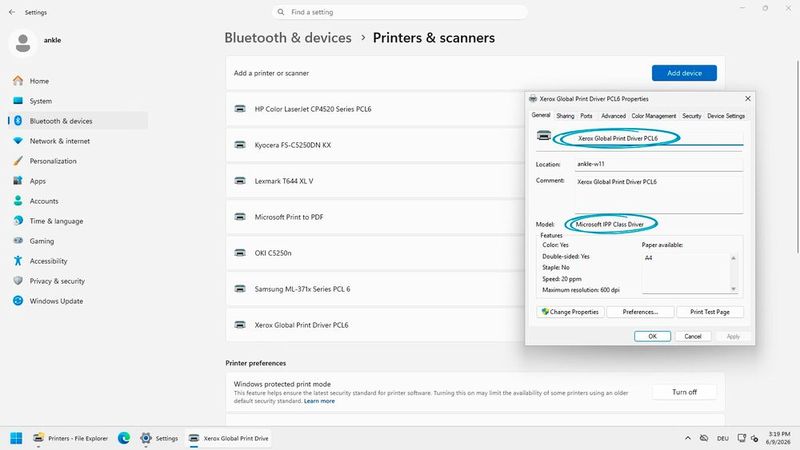This screenshot has height=450, width=800.
Task: Click the Learn more link
Action: click(x=319, y=401)
